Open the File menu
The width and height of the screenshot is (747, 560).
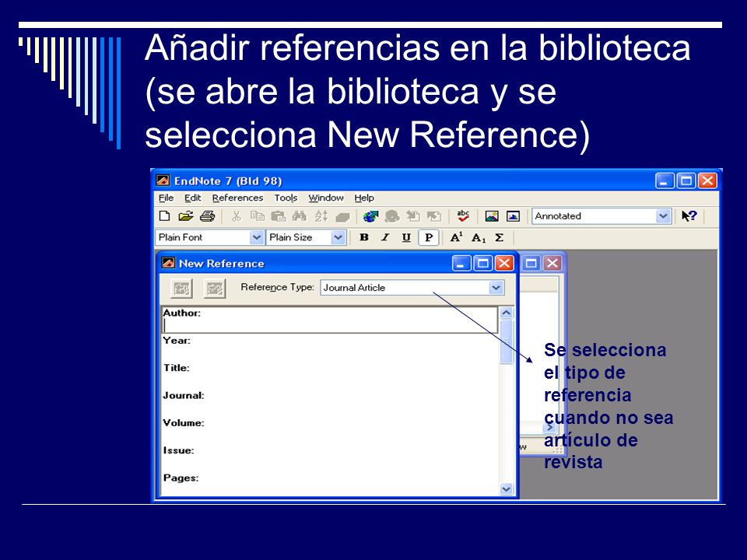tap(166, 198)
